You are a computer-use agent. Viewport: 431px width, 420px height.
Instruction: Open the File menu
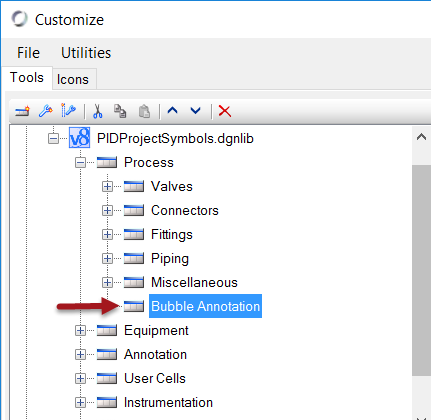pyautogui.click(x=28, y=53)
